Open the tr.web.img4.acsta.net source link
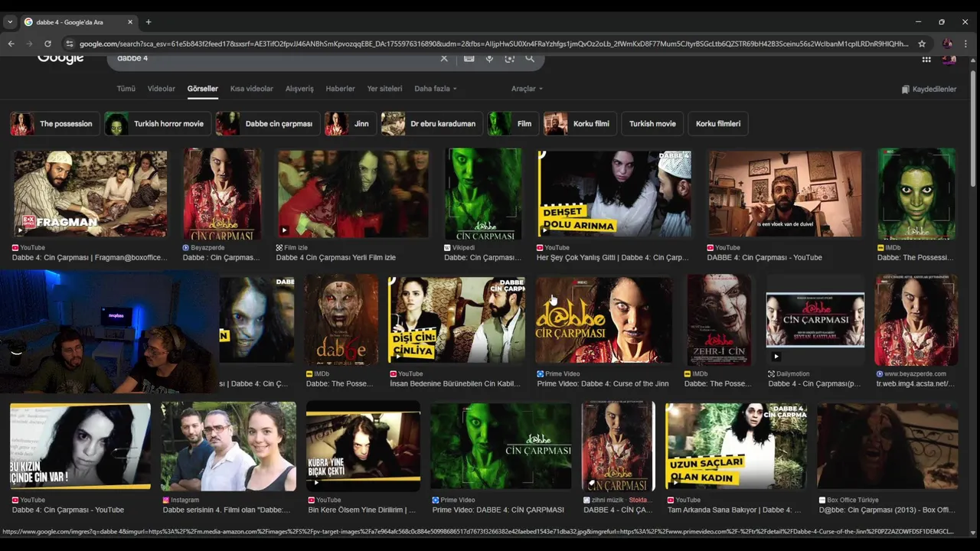The height and width of the screenshot is (551, 980). (x=915, y=384)
